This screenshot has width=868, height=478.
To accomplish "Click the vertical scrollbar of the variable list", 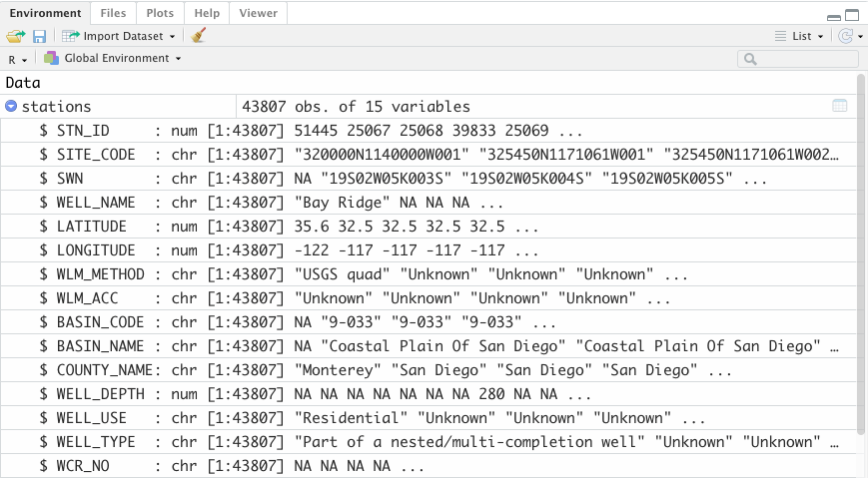I will 861,249.
